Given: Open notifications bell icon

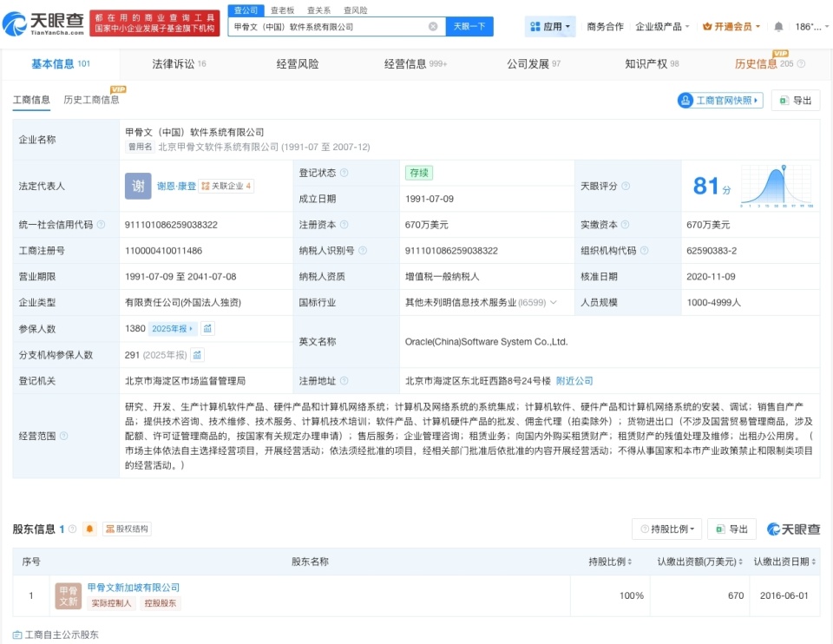Looking at the screenshot, I should (778, 27).
